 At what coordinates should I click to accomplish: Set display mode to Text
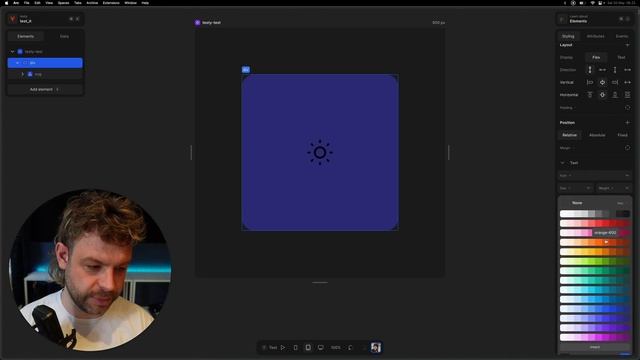click(x=621, y=58)
